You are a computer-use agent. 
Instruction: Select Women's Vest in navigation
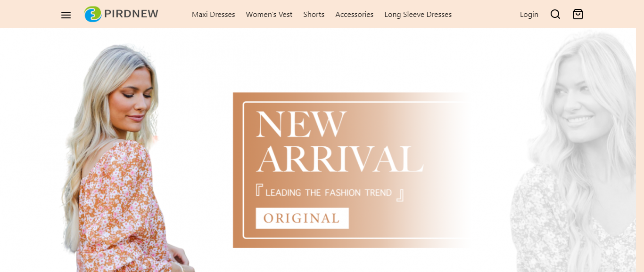[269, 15]
